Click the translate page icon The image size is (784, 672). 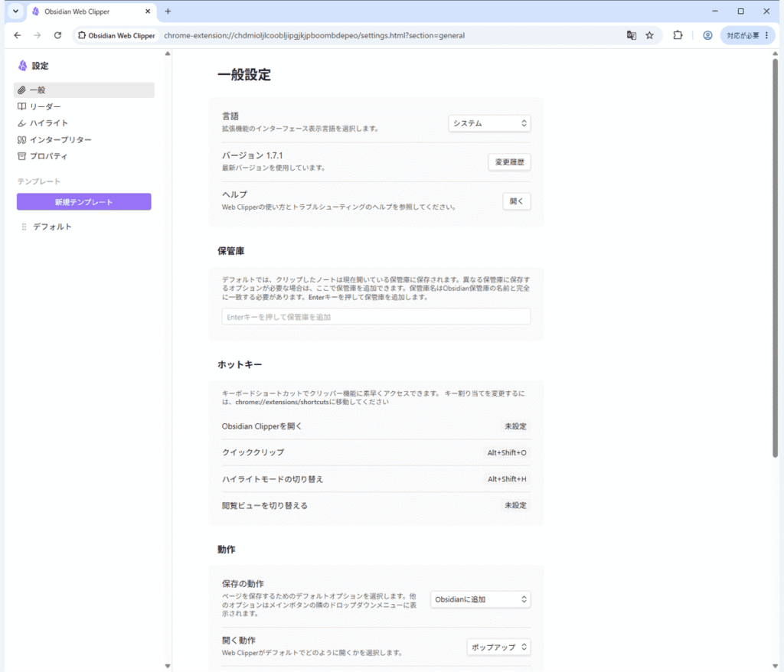pyautogui.click(x=632, y=35)
